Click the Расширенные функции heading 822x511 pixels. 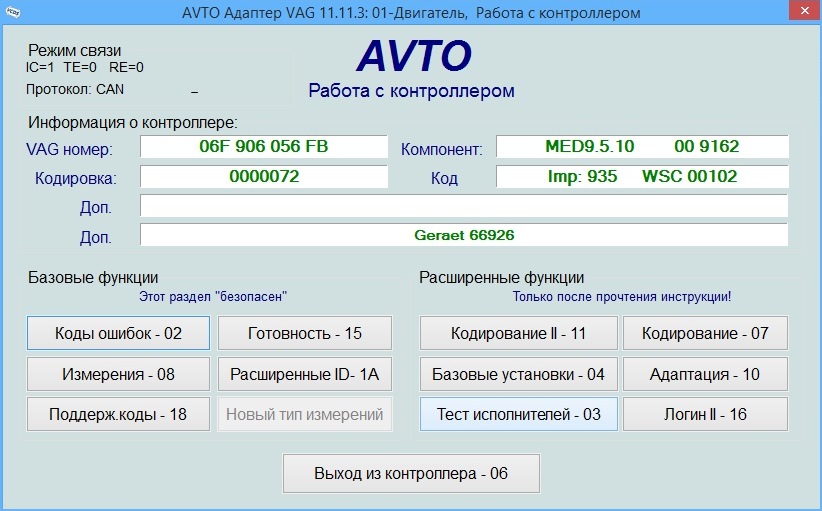click(x=502, y=277)
